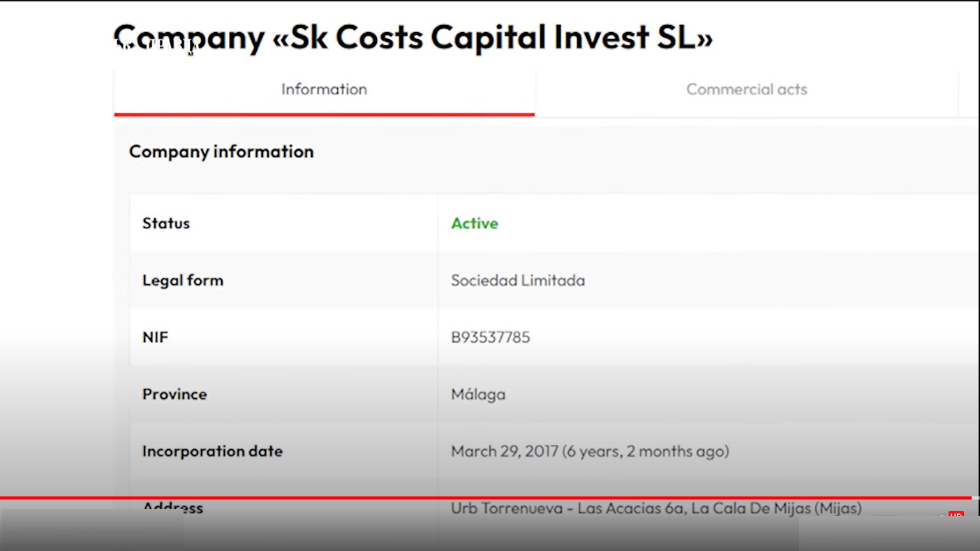The image size is (980, 551).
Task: Click the Province row label
Action: point(175,395)
